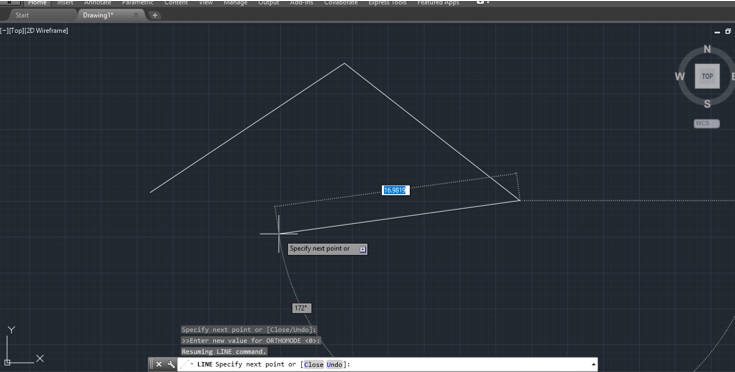The height and width of the screenshot is (372, 735).
Task: Restore the drawing viewport window size
Action: (x=728, y=31)
